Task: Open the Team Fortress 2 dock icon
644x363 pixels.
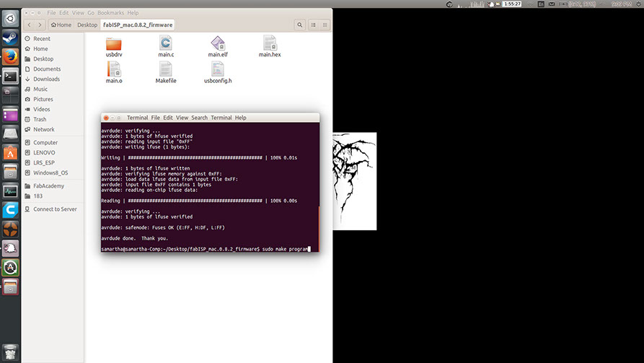Action: (x=10, y=229)
